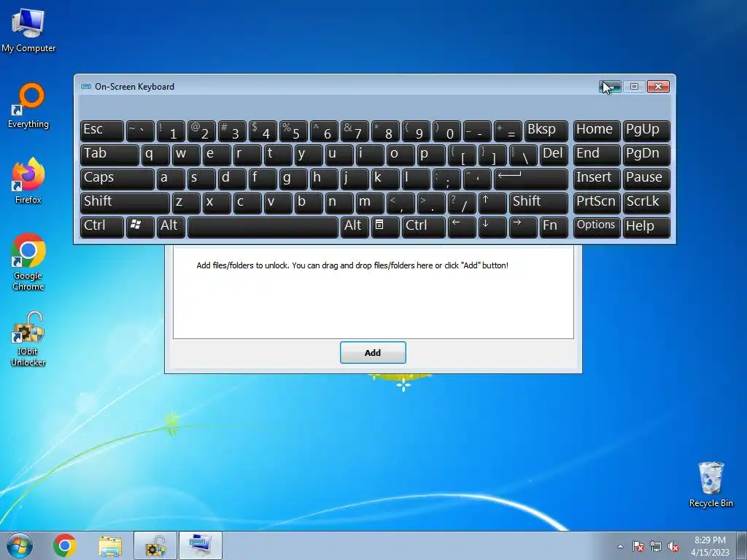
Task: Click the left arrow key
Action: coord(462,227)
